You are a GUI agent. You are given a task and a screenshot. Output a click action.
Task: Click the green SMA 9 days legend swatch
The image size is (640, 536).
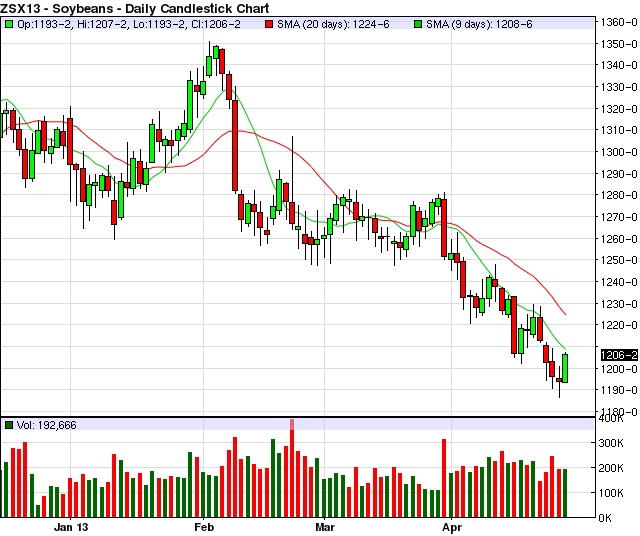(x=418, y=24)
